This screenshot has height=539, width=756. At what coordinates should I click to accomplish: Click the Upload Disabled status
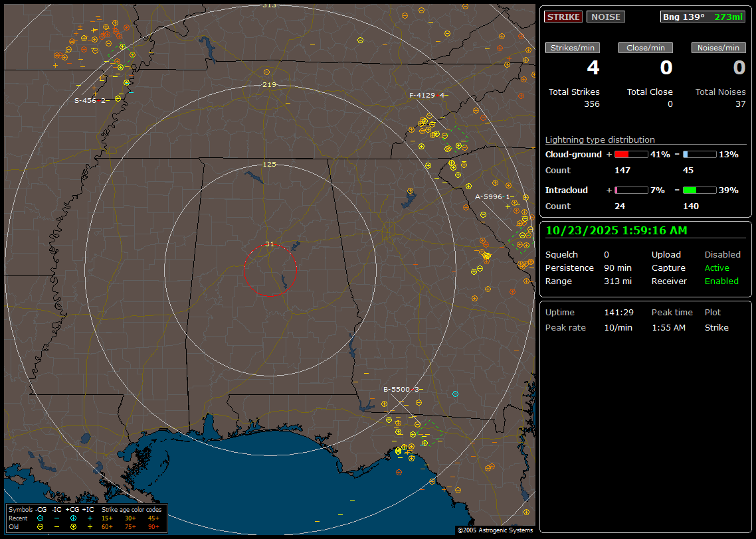pos(722,254)
